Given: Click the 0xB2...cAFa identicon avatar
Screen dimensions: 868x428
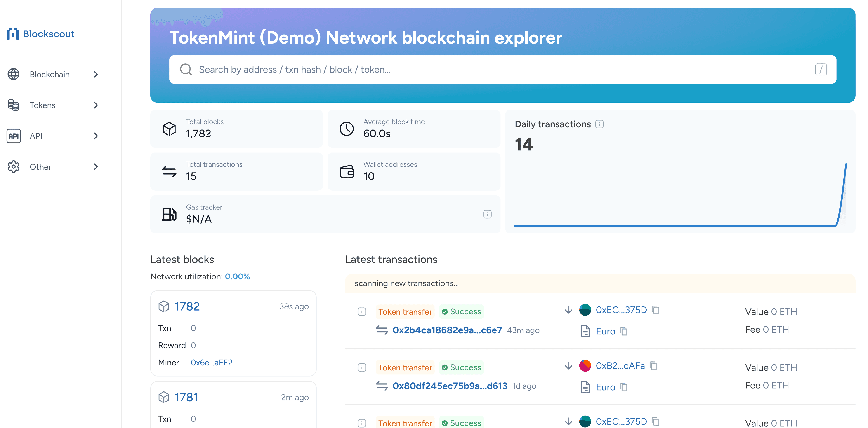Looking at the screenshot, I should click(585, 366).
